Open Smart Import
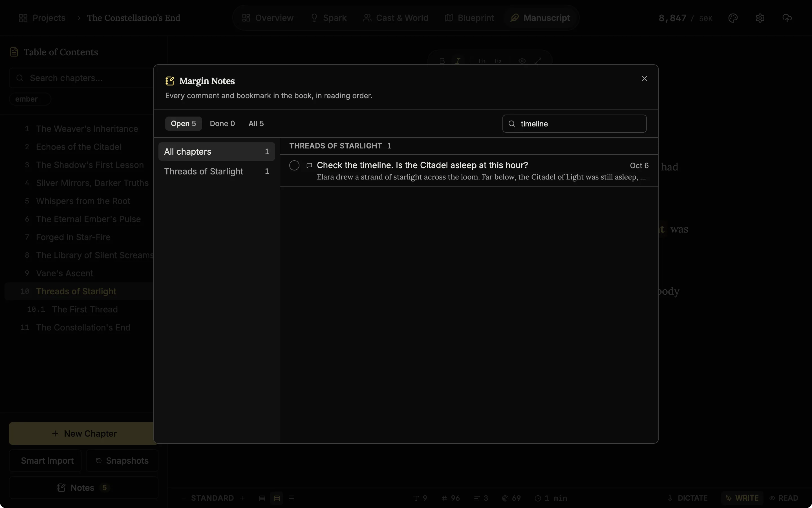 tap(45, 461)
